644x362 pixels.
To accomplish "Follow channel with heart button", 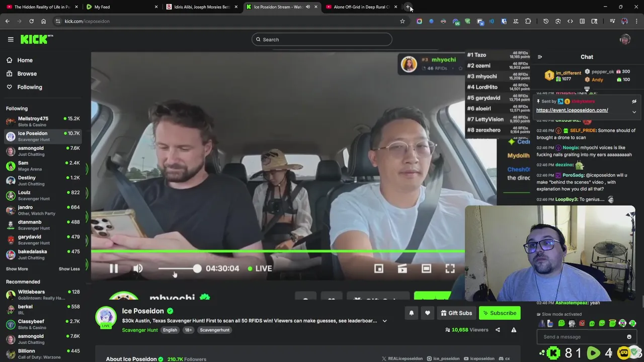I will pyautogui.click(x=428, y=313).
